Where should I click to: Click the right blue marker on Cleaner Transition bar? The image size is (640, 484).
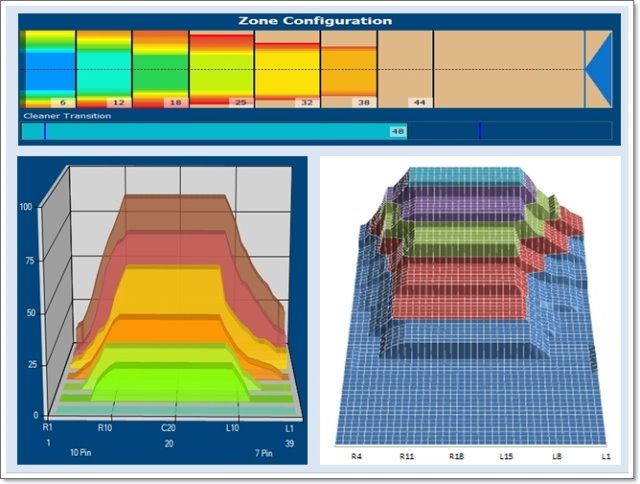pos(480,131)
